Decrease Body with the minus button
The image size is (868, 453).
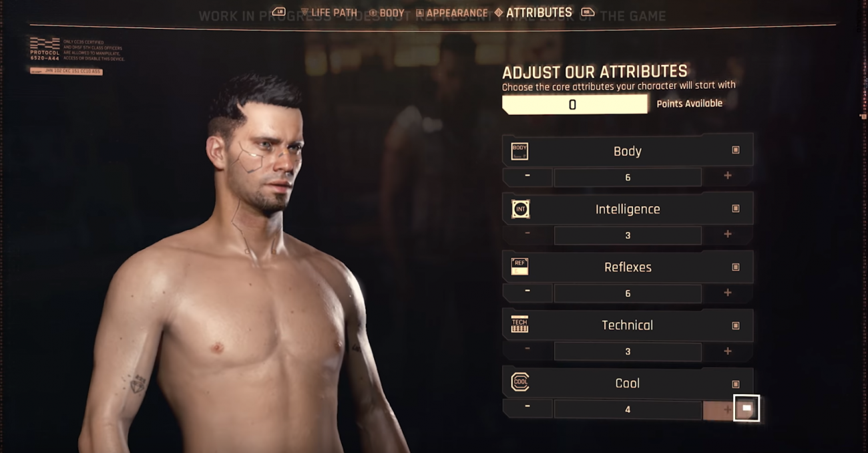click(x=527, y=176)
